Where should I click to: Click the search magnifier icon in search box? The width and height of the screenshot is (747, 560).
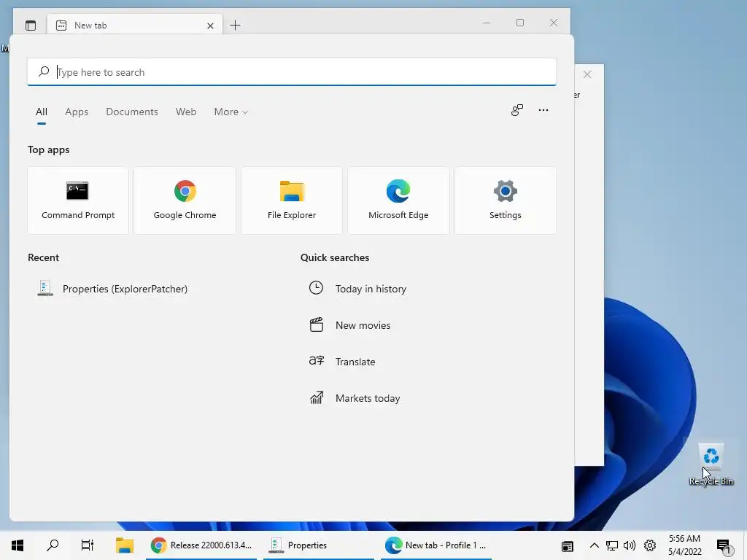[x=43, y=72]
